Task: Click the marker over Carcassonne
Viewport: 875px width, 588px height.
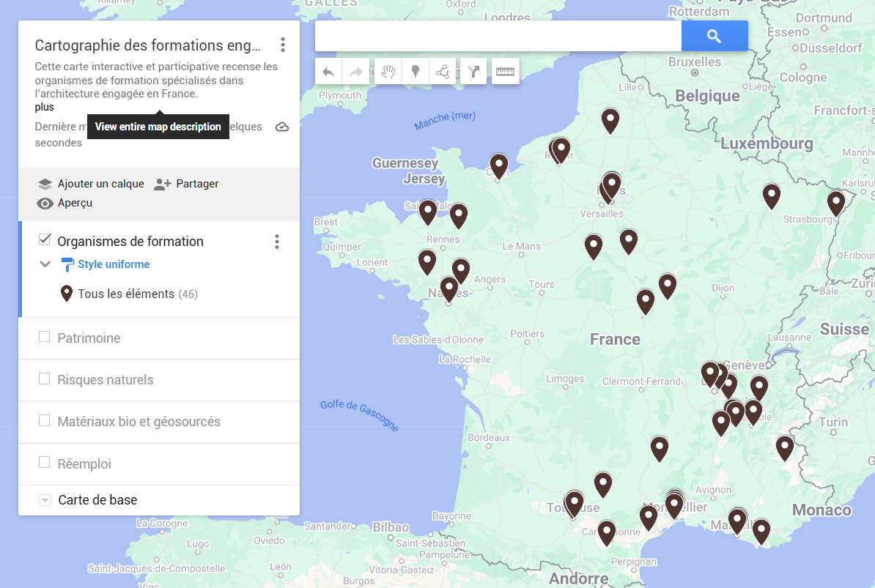Action: 607,532
